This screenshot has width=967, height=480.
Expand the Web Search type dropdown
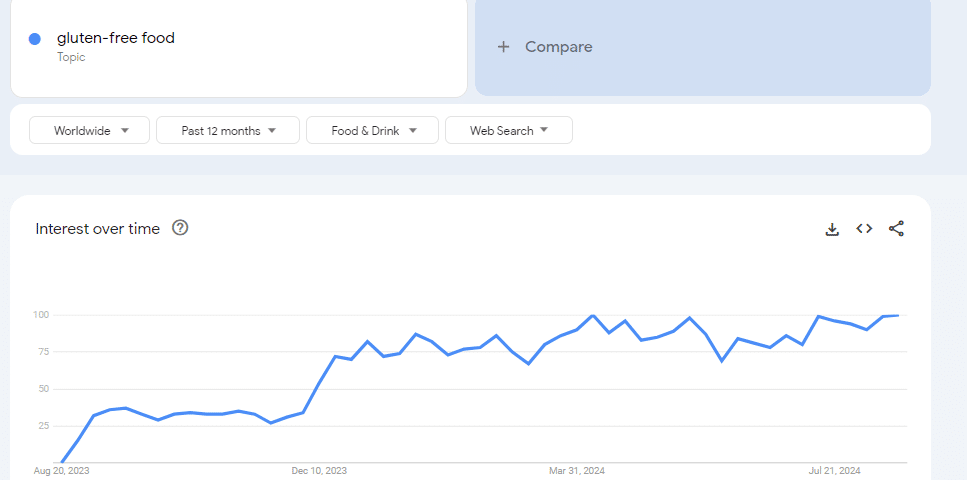click(x=508, y=130)
